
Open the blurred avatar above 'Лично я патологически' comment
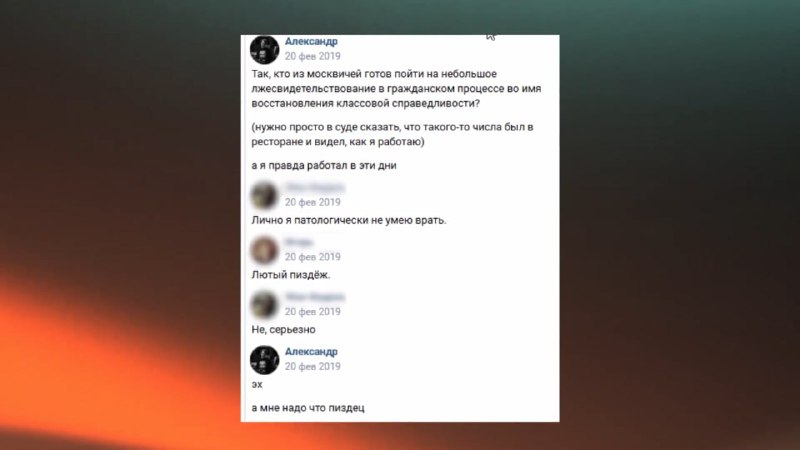point(264,195)
